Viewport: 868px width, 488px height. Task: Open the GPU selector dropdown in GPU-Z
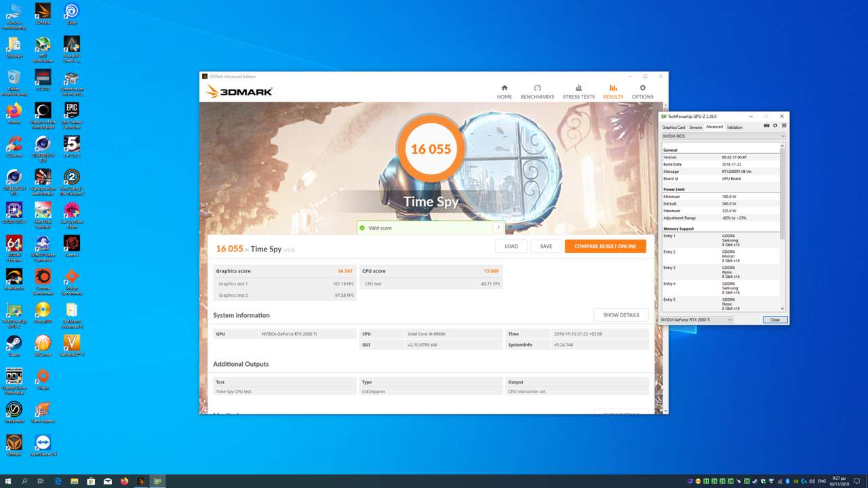coord(696,320)
